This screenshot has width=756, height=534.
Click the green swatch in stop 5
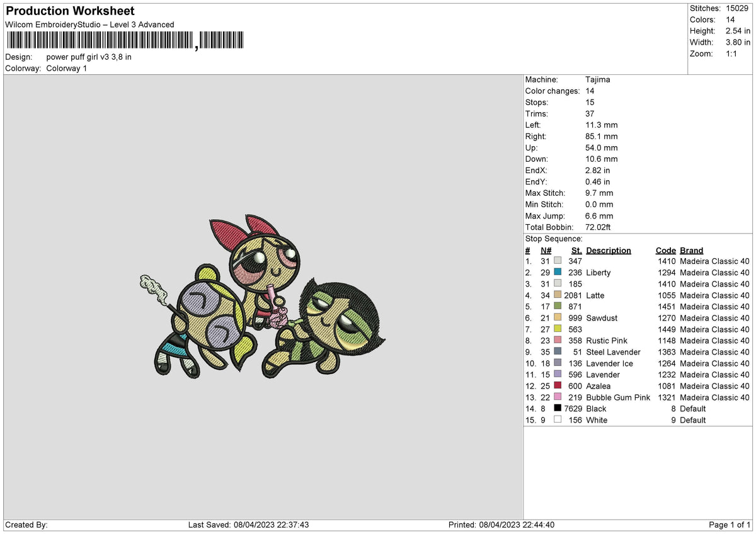[558, 307]
